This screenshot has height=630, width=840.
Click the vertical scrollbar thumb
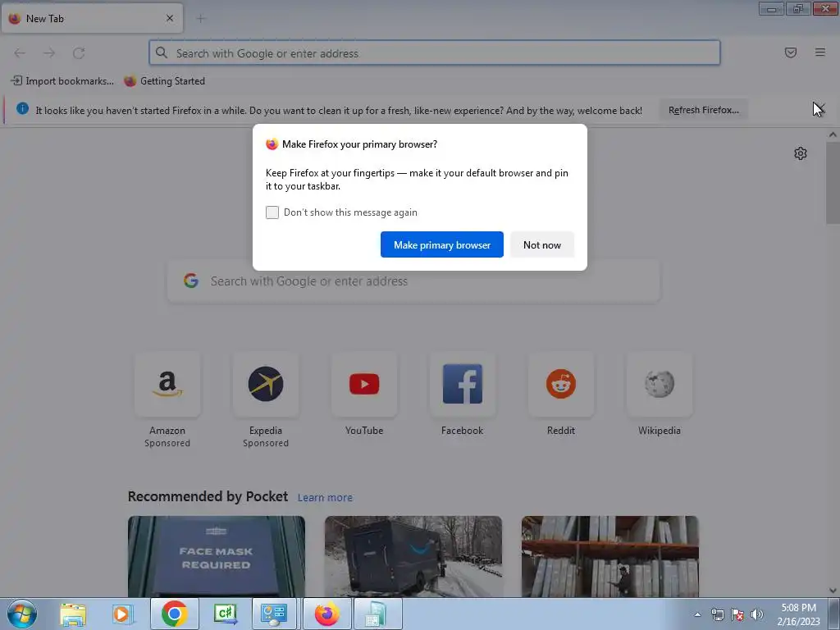833,183
